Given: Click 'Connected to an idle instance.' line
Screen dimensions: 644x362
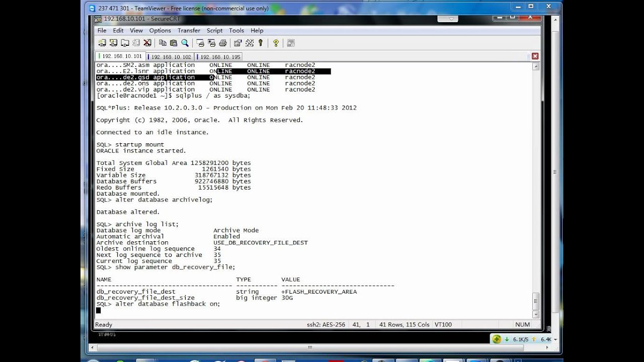Looking at the screenshot, I should [x=152, y=132].
